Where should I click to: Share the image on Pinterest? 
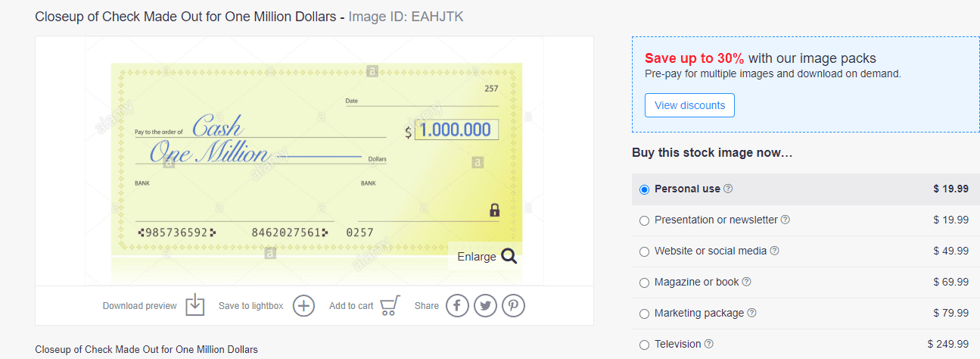pyautogui.click(x=513, y=306)
